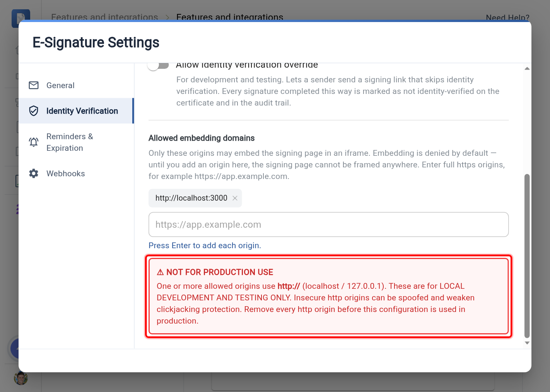The height and width of the screenshot is (392, 550).
Task: Toggle the Allow identity verification override switch
Action: 158,65
